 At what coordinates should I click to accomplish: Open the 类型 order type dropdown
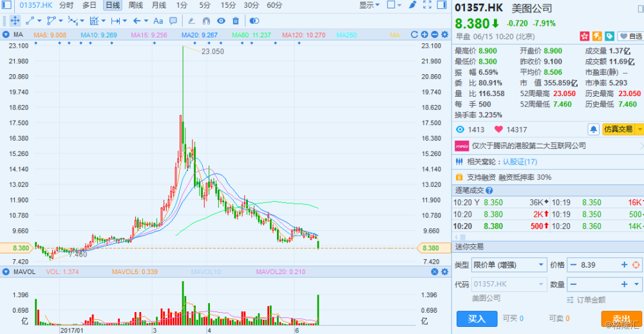point(509,264)
